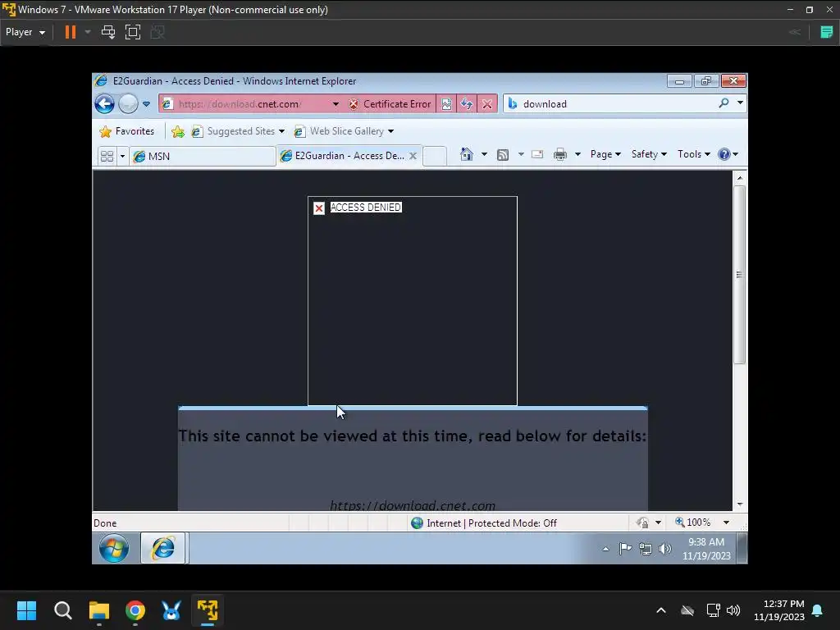Click the search magnifier icon
This screenshot has width=840, height=630.
(724, 103)
